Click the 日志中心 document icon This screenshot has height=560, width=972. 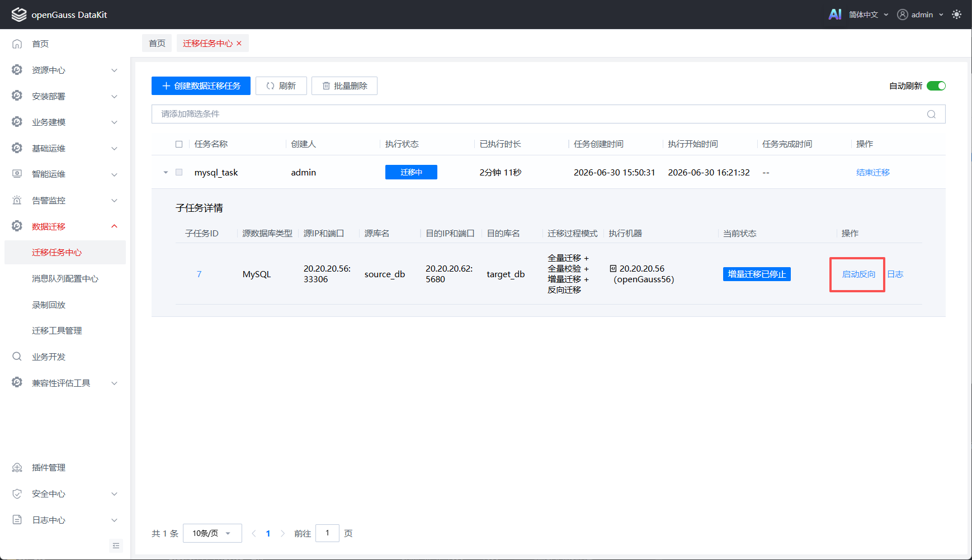coord(17,520)
